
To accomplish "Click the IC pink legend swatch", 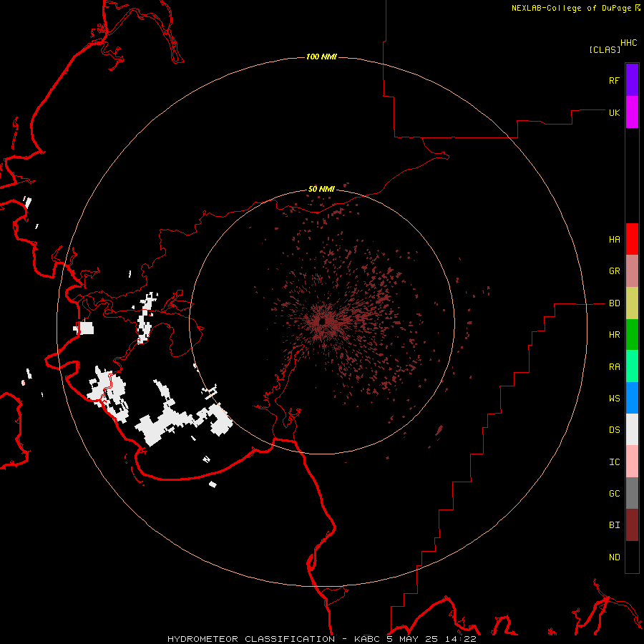I will point(632,462).
